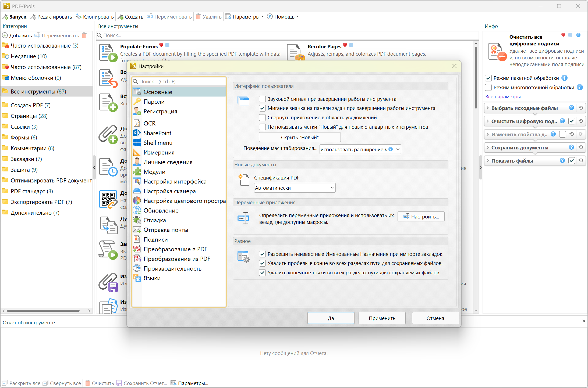Toggle Удалить конечные точки checkbox
Screen dimensions: 588x388
coord(262,273)
